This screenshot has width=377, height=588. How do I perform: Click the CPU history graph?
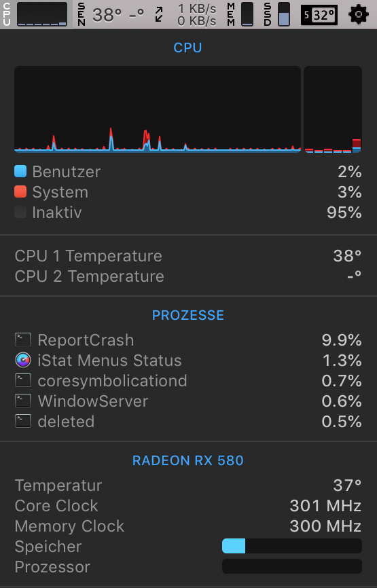coord(158,109)
